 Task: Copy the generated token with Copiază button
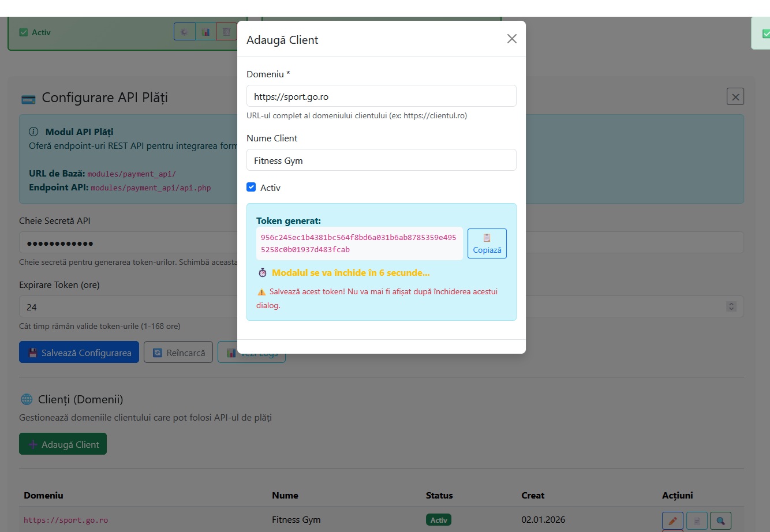[487, 243]
